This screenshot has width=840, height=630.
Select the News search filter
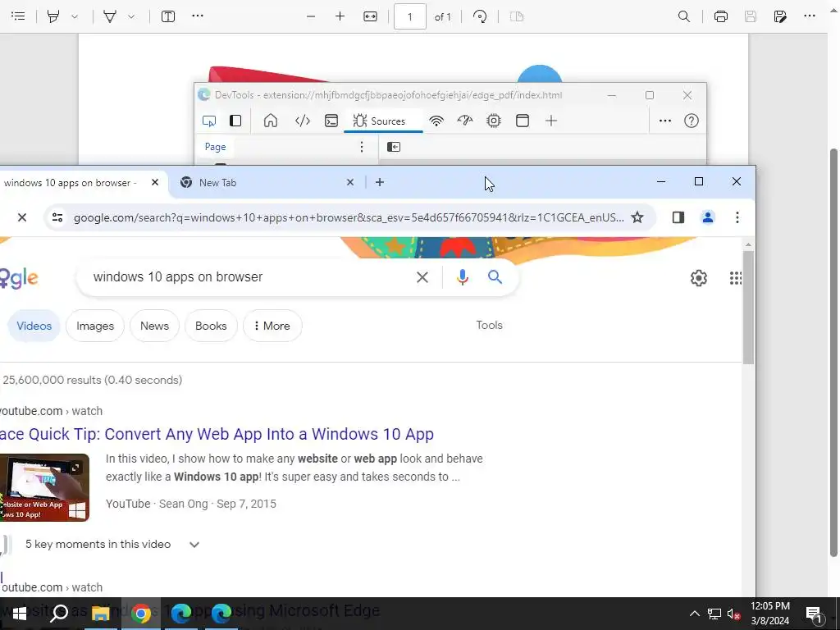point(154,326)
